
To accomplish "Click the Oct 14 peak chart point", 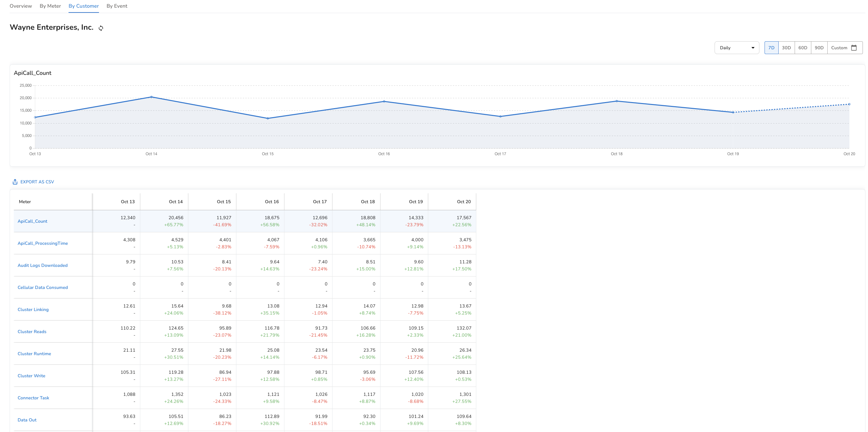I will tap(151, 97).
